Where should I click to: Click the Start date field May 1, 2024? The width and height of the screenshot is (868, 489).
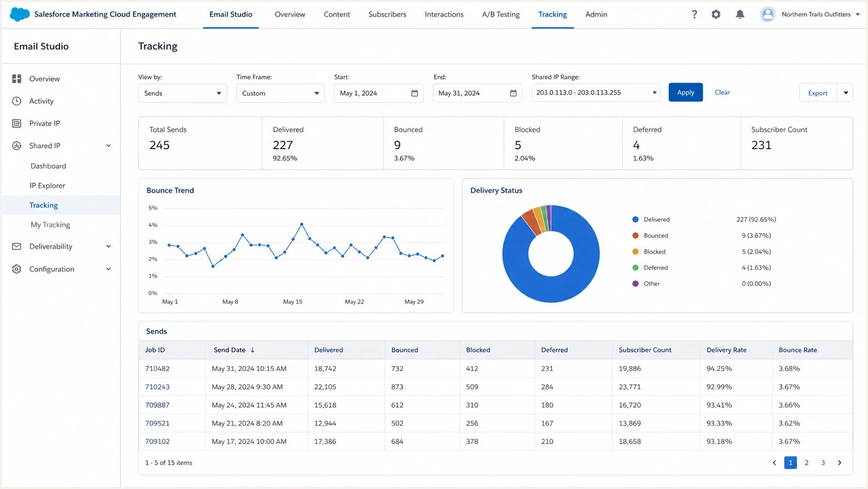tap(378, 93)
